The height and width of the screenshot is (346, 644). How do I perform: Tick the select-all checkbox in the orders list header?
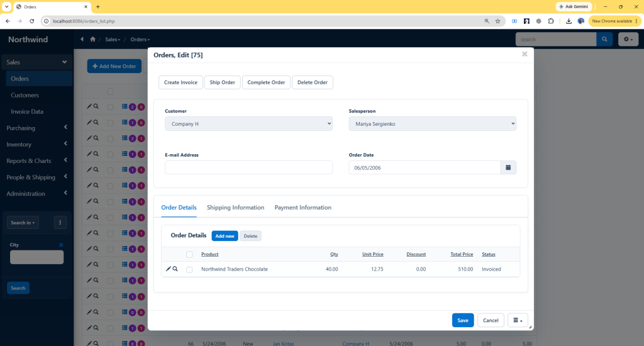point(110,92)
